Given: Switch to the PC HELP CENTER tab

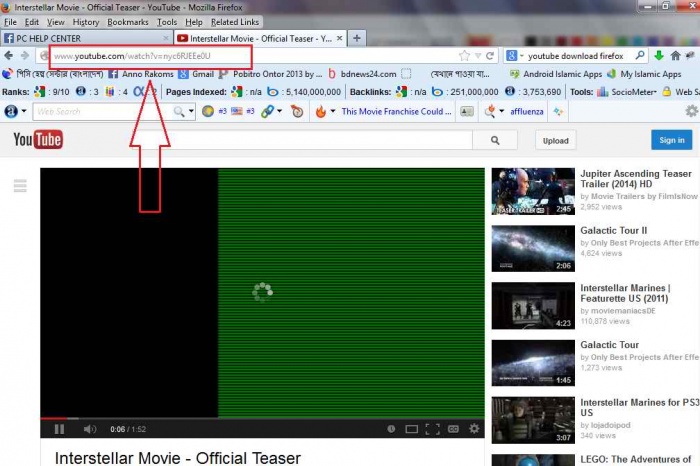Looking at the screenshot, I should coord(86,38).
